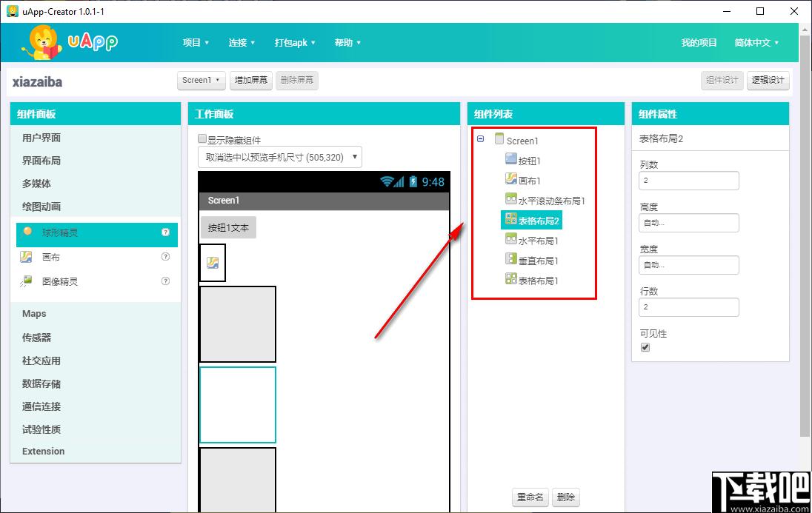Click the canvas icon in the phone preview
The width and height of the screenshot is (812, 513).
coord(213,263)
